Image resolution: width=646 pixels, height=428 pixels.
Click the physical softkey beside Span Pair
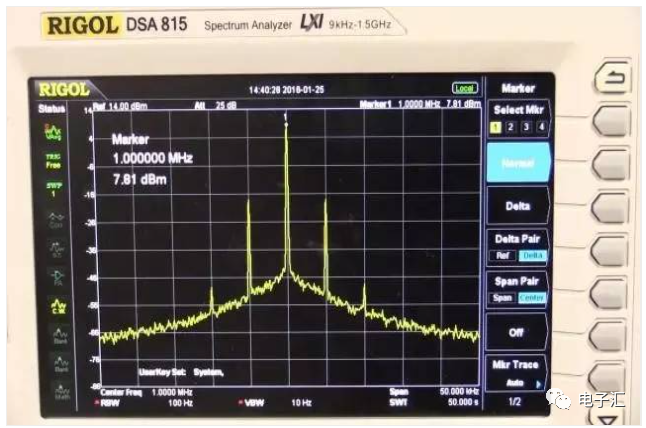pos(609,294)
